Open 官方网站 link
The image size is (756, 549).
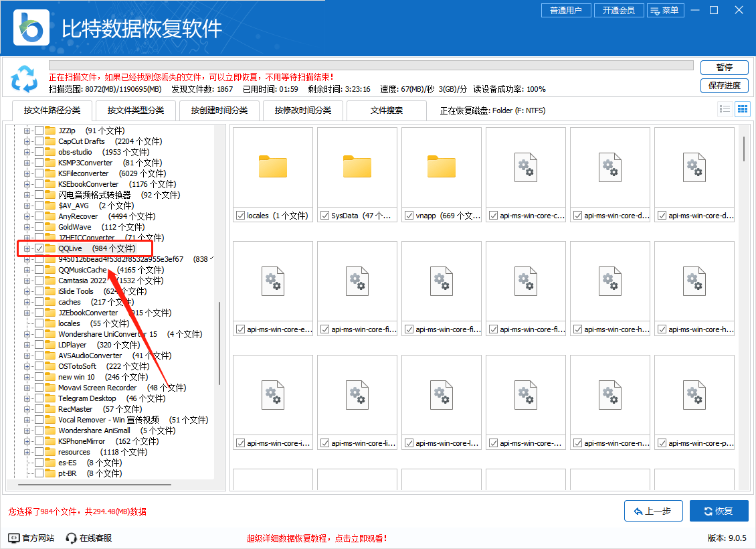(31, 538)
